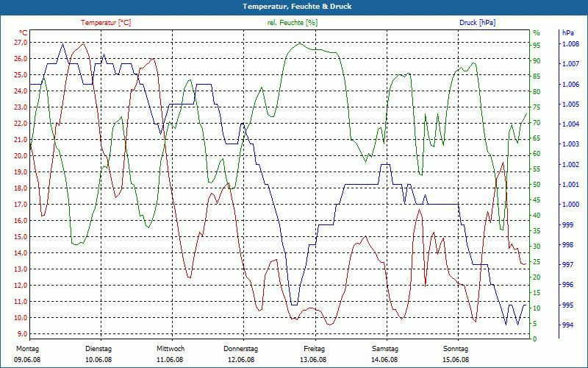Click the '95' humidity axis value
Viewport: 588px width, 368px height.
(x=537, y=46)
